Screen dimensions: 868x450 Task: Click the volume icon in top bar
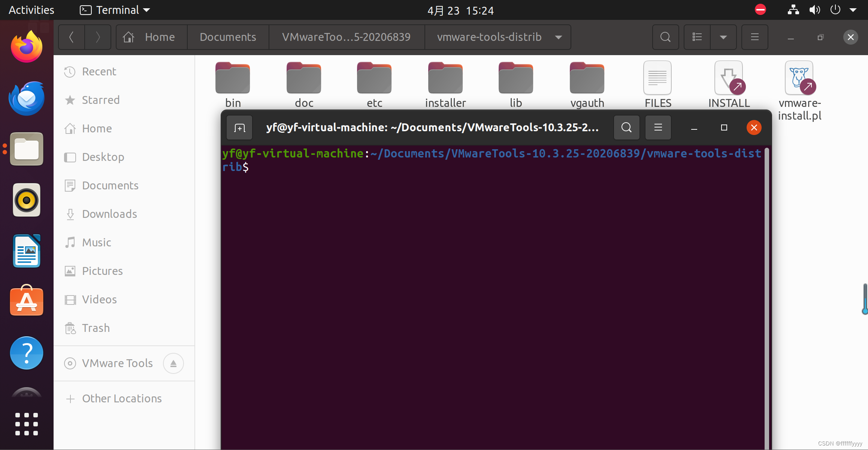tap(814, 10)
